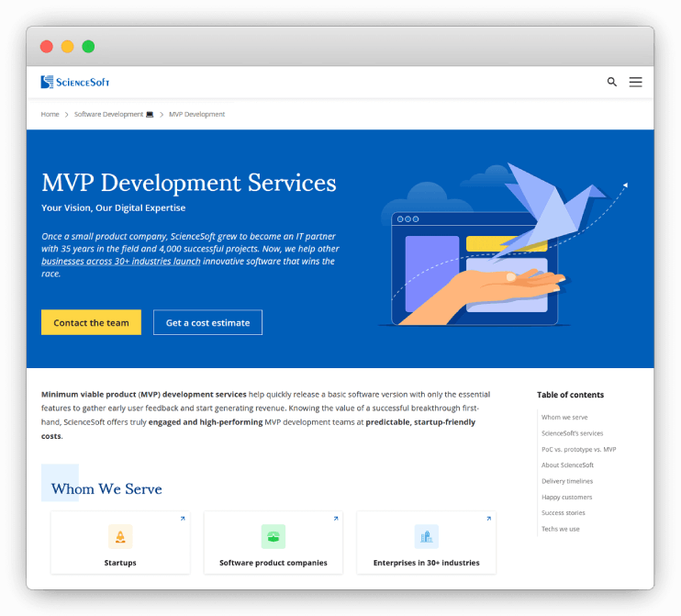Jump to Techs we use in contents
This screenshot has width=681, height=616.
(560, 529)
